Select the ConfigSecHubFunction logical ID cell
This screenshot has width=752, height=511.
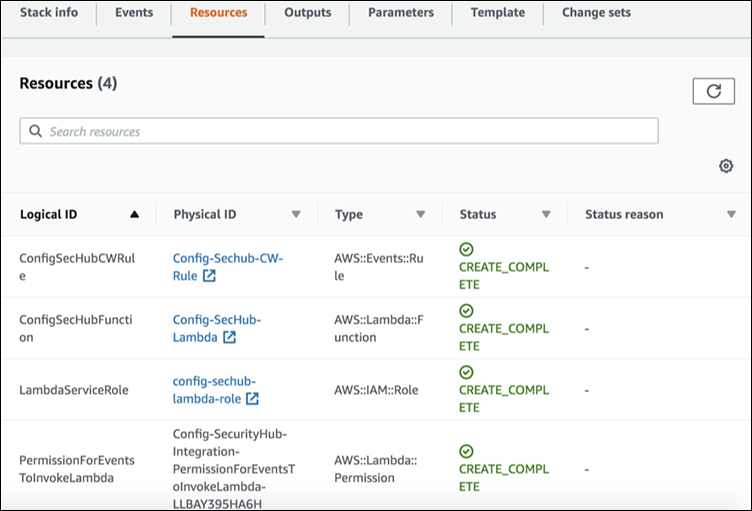(x=76, y=329)
